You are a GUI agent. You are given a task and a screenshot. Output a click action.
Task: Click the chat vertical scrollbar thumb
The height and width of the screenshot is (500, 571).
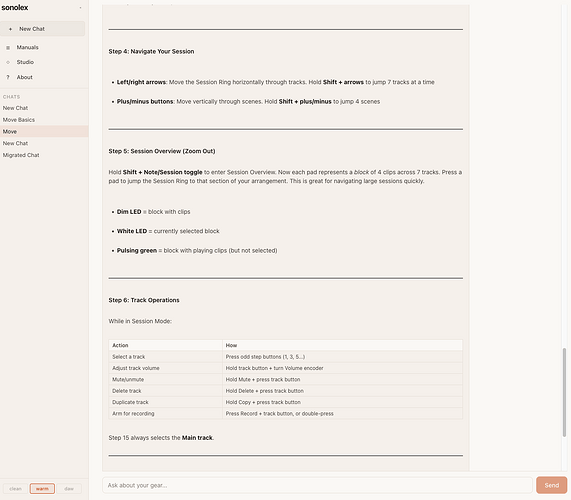(x=564, y=392)
